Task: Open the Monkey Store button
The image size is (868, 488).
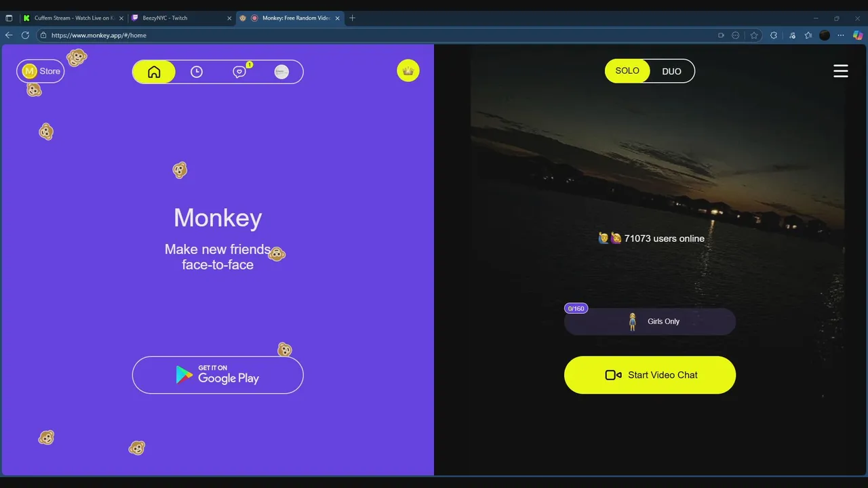Action: pos(41,71)
